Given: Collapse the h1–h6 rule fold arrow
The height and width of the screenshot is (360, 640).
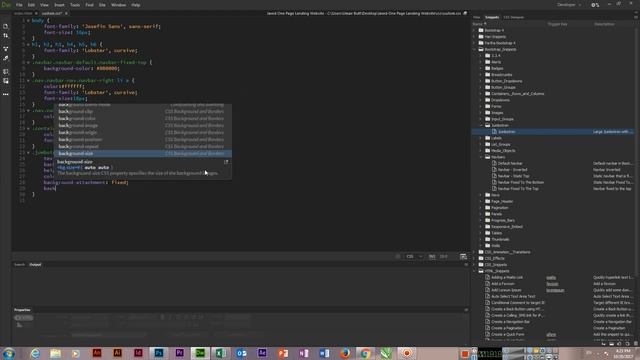Looking at the screenshot, I should pos(28,44).
